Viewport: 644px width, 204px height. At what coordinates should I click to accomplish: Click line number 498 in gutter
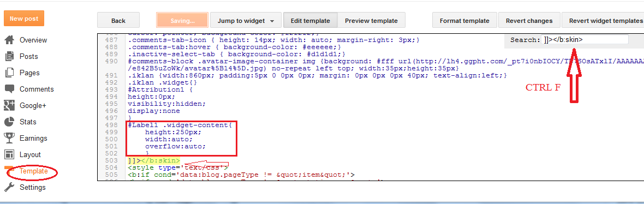pyautogui.click(x=111, y=125)
